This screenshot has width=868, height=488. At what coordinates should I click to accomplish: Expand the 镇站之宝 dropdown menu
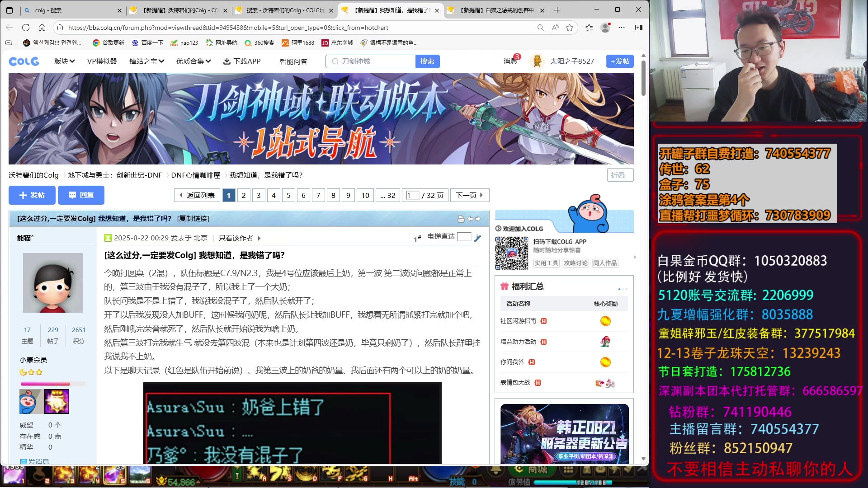[x=146, y=61]
